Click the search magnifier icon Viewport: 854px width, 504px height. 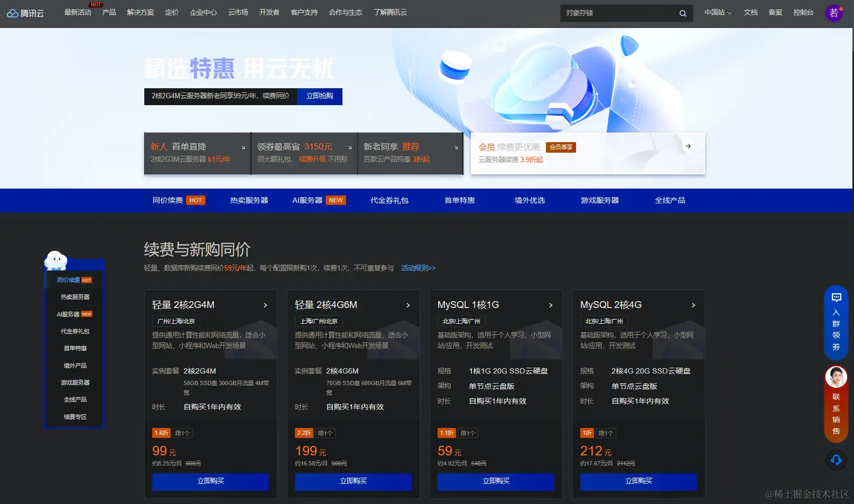(x=683, y=13)
